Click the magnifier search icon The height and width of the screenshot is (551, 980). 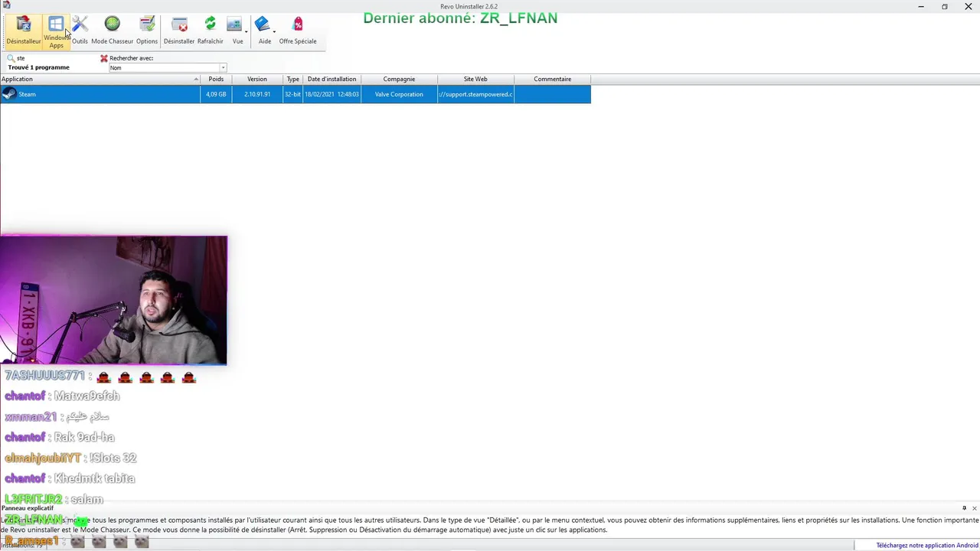click(11, 58)
